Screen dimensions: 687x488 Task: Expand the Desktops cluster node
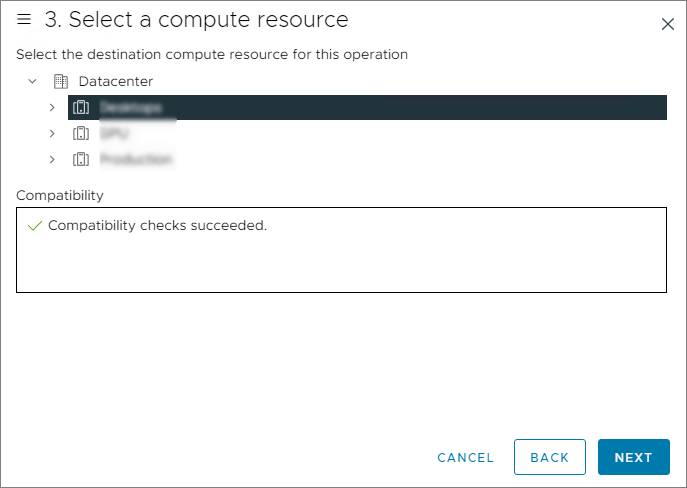point(52,107)
